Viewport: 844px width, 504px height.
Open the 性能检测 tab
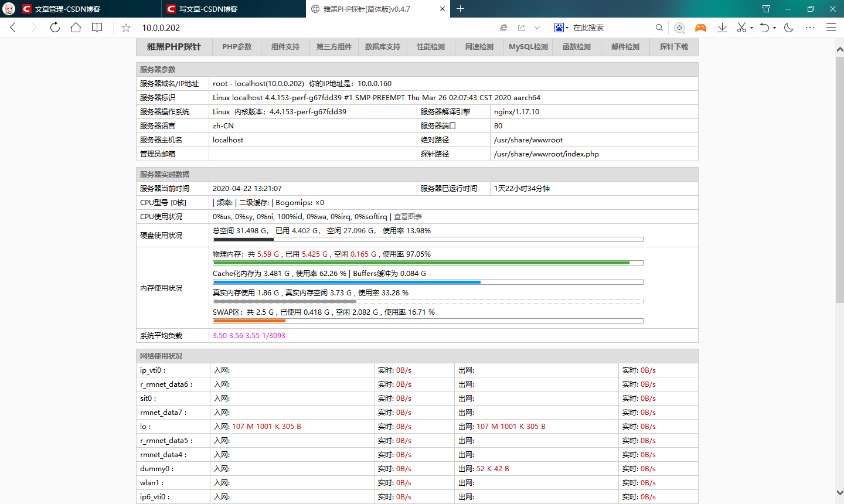click(x=430, y=47)
